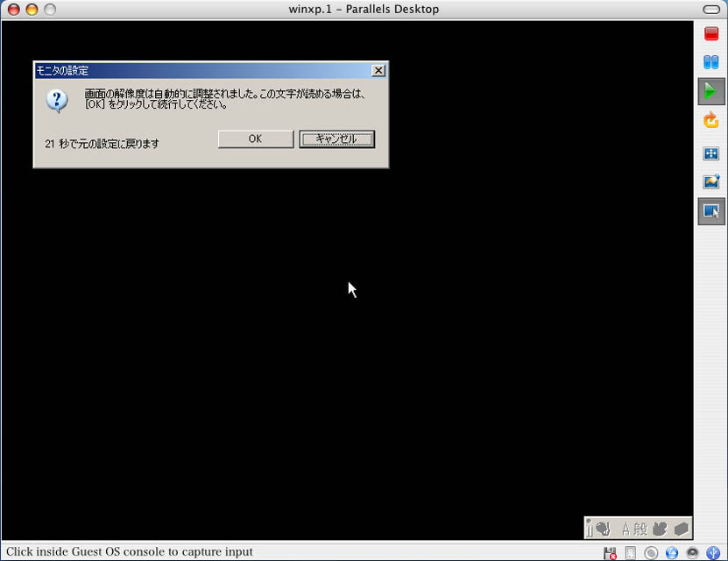This screenshot has width=728, height=561.
Task: Click the red Stop virtual machine icon
Action: pos(711,34)
